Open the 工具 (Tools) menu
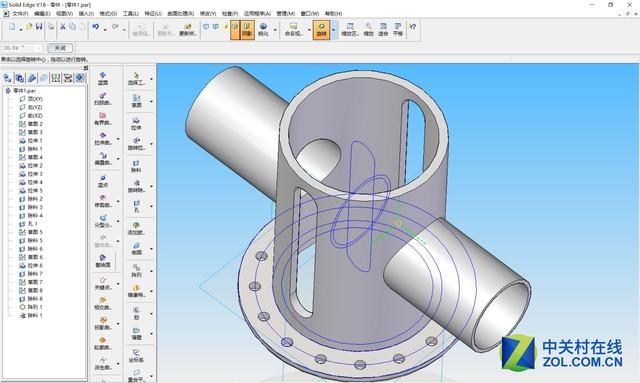The image size is (640, 383). 131,13
